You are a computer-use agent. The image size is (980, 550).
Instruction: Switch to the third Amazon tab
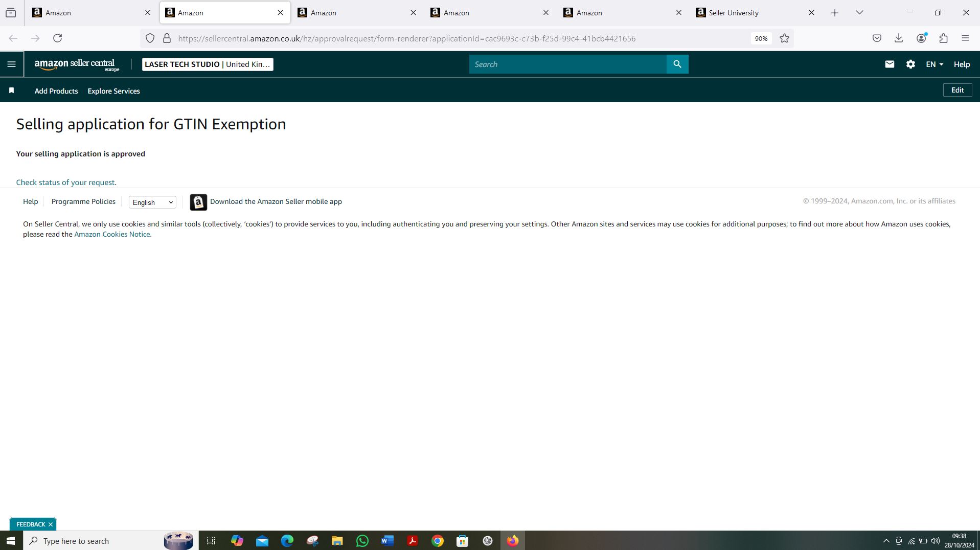[357, 13]
